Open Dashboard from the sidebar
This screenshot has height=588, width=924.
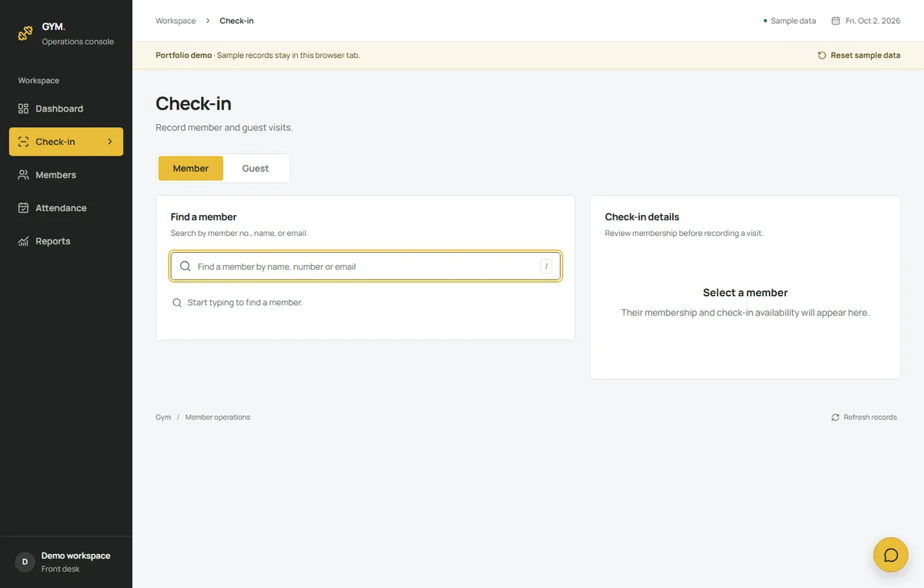(x=66, y=109)
